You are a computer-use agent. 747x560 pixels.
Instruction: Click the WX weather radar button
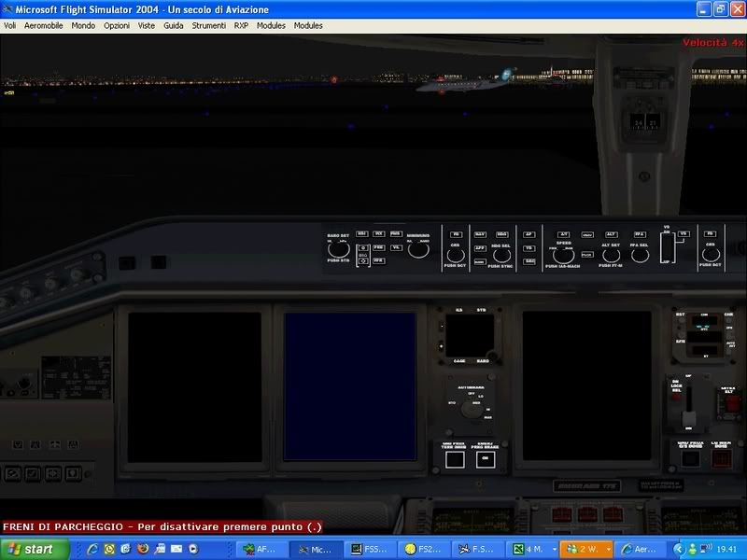378,234
